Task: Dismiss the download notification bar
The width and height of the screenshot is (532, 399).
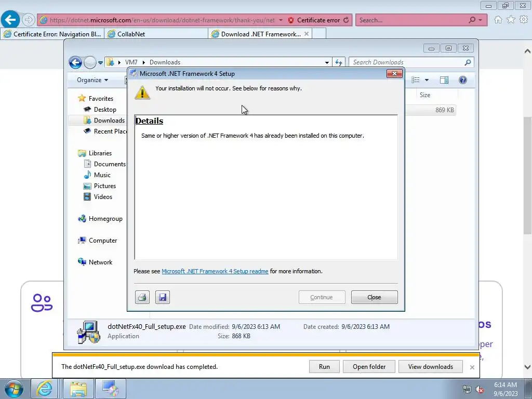Action: 472,367
